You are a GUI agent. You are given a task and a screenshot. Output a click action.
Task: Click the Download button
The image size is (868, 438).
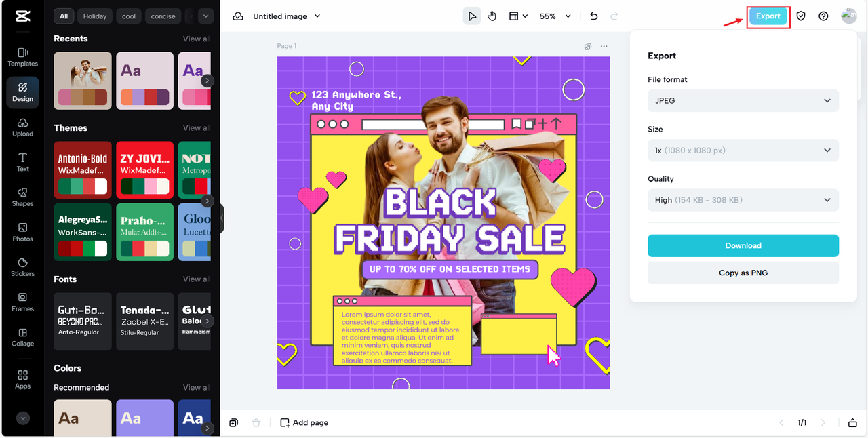tap(743, 245)
